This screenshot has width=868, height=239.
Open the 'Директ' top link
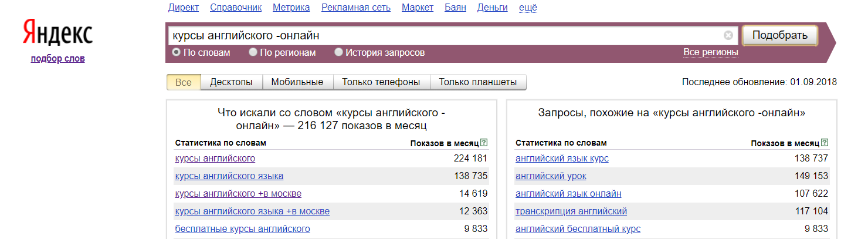coord(184,8)
